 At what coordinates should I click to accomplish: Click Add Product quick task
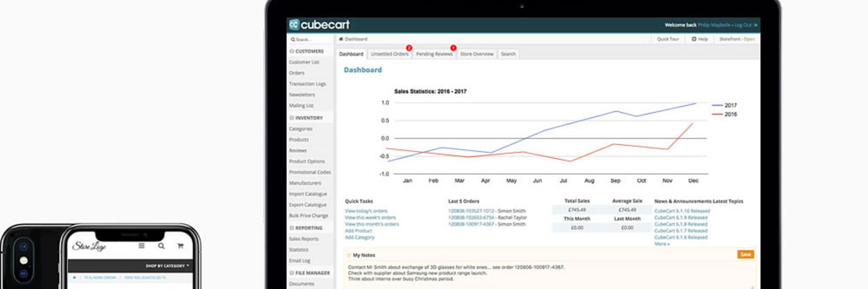[x=358, y=231]
